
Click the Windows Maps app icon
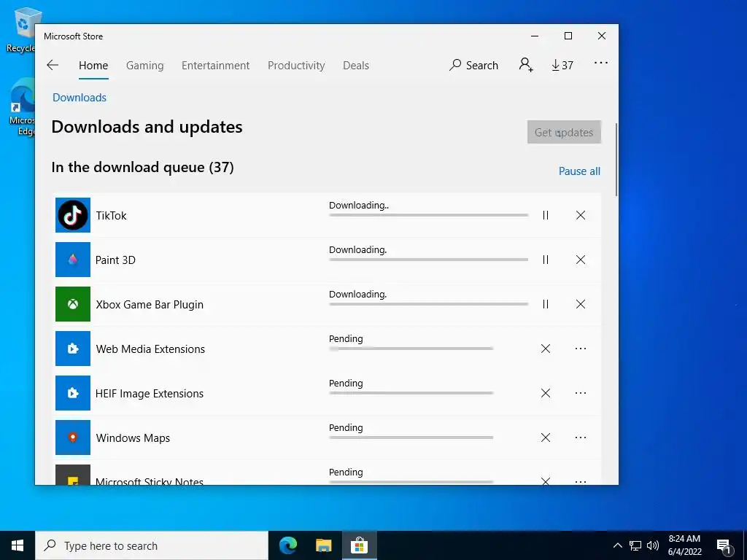(x=73, y=437)
